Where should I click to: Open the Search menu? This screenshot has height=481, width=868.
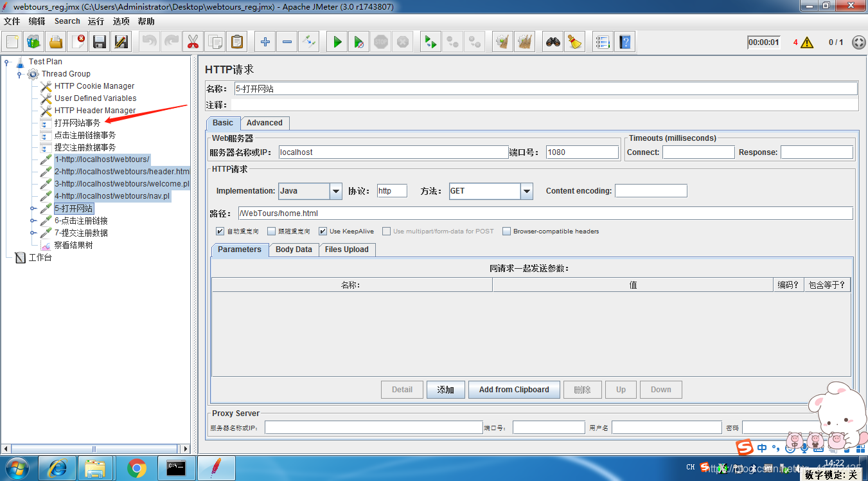pos(67,21)
